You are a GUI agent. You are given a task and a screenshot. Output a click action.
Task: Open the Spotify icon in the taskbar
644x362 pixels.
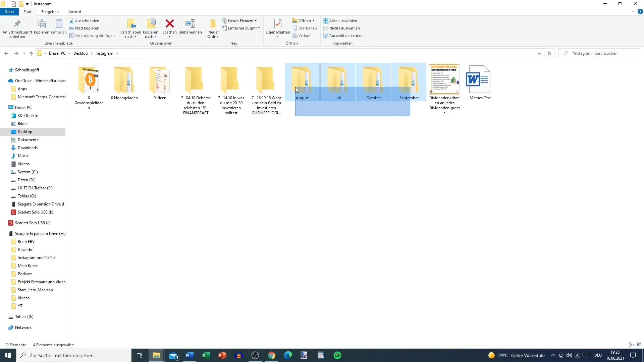pyautogui.click(x=337, y=355)
